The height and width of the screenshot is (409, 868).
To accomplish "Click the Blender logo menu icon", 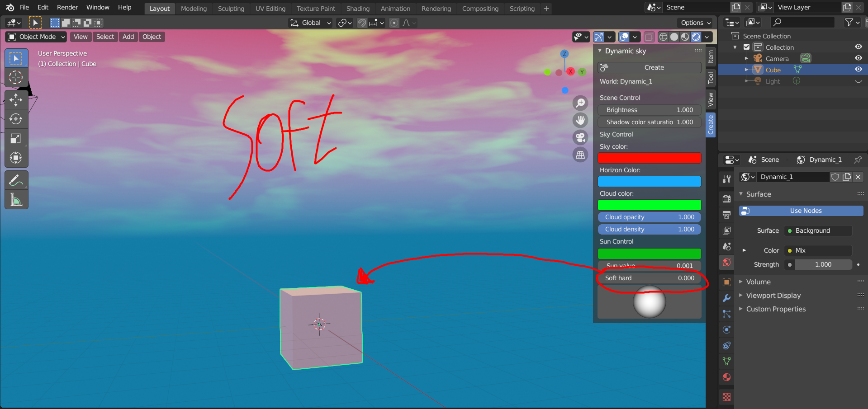I will tap(10, 7).
